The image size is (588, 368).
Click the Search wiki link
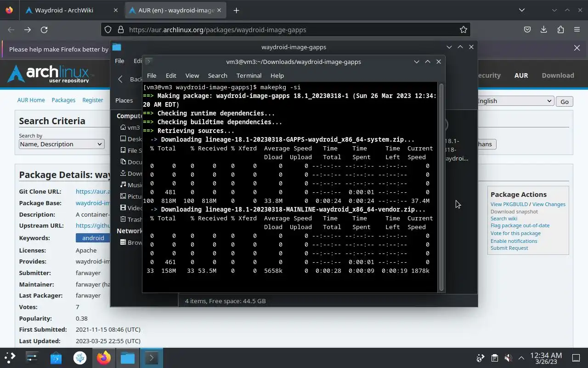(x=504, y=218)
